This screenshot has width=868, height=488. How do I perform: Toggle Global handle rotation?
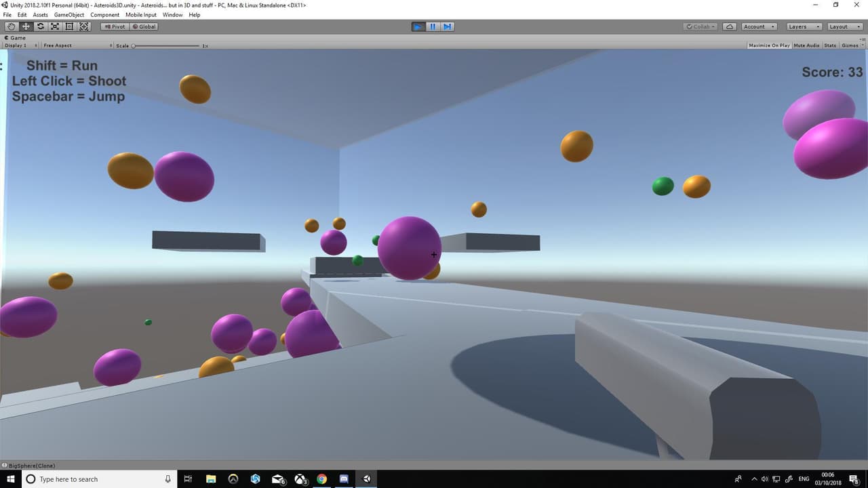pyautogui.click(x=144, y=26)
